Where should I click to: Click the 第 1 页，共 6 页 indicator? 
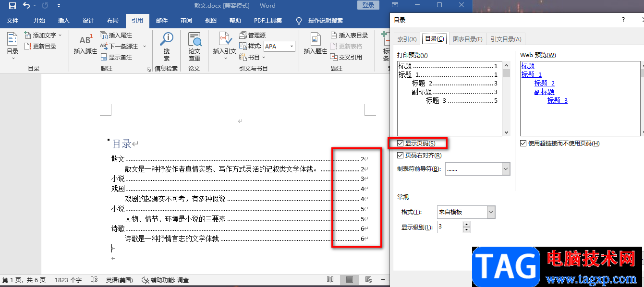[24, 280]
